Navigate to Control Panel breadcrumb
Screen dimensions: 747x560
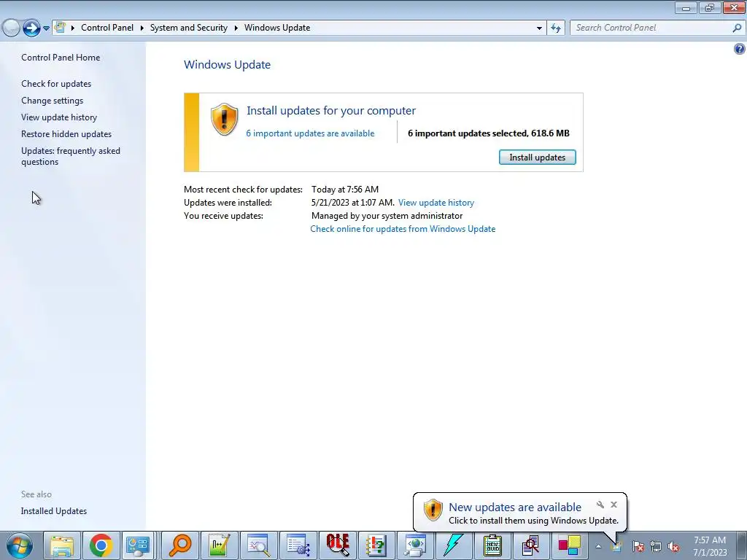coord(107,28)
